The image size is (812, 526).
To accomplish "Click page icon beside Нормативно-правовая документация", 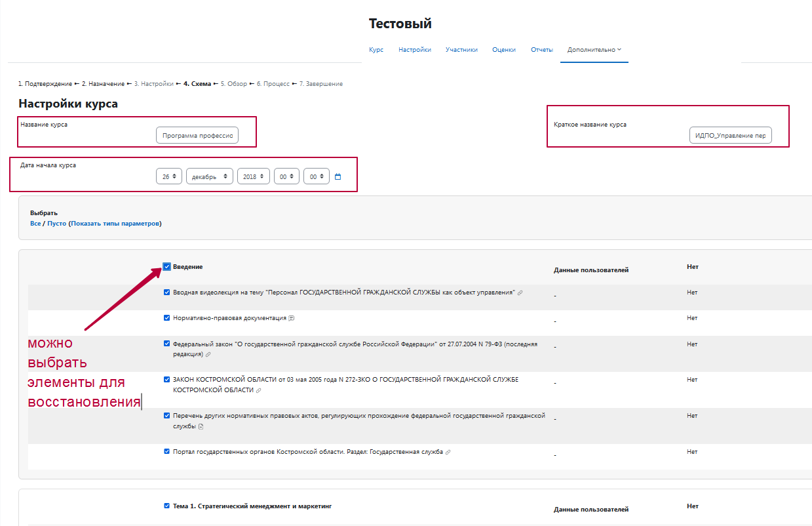I will 291,318.
